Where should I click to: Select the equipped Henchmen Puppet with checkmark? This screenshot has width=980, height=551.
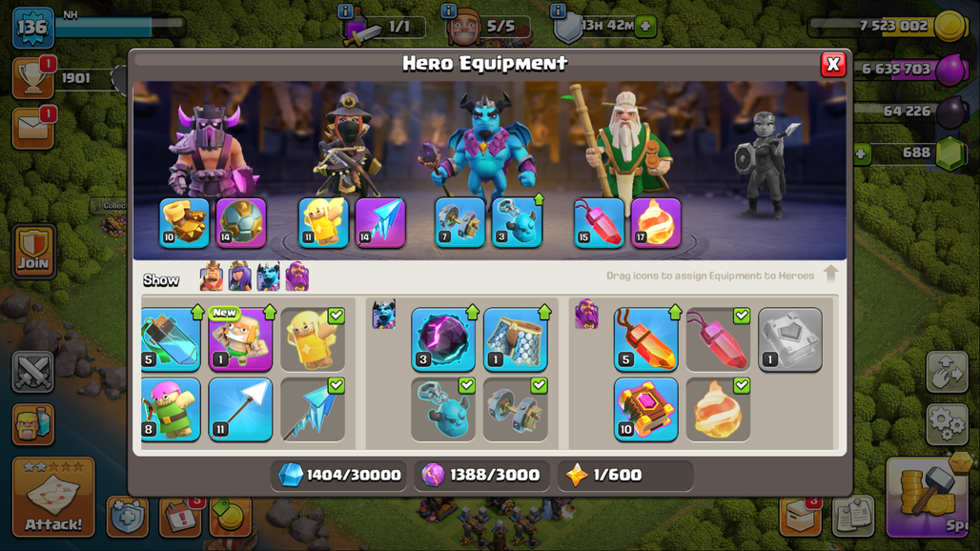coord(442,410)
